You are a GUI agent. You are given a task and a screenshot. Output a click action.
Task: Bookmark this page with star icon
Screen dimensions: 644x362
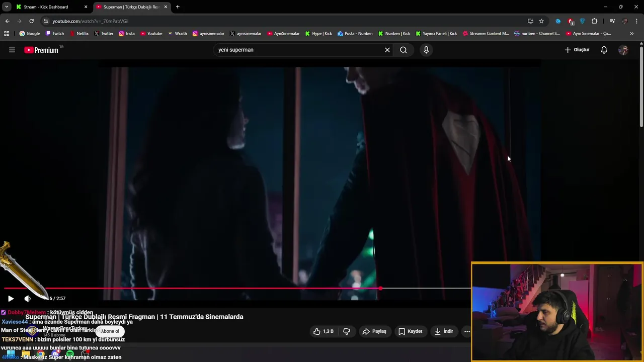coord(541,21)
